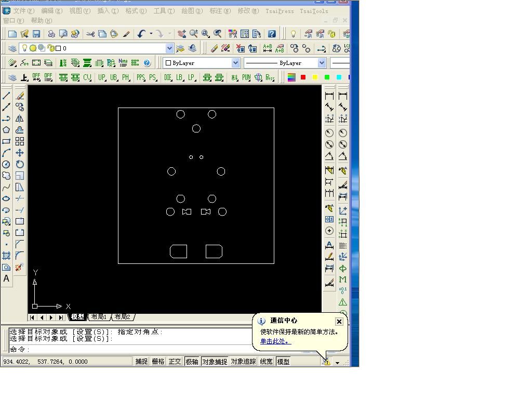The width and height of the screenshot is (532, 399).
Task: Open the TsaiPress menu
Action: (280, 11)
